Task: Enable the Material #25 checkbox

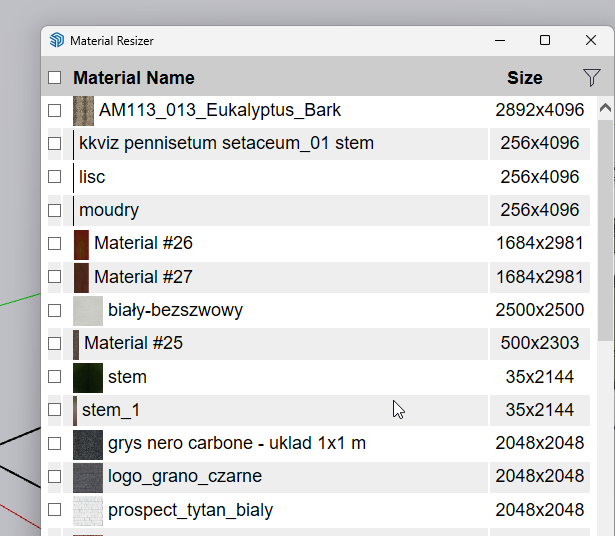Action: (55, 343)
